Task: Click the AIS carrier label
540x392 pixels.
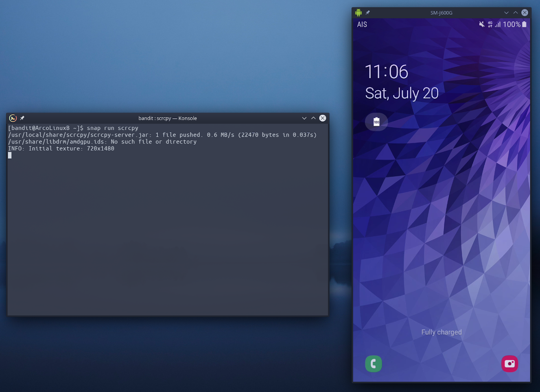Action: (x=362, y=24)
